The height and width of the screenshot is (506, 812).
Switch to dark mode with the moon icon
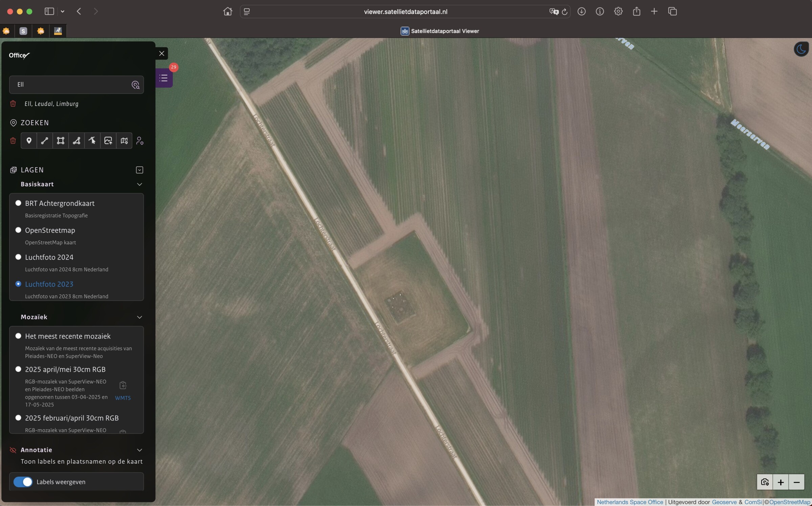pos(801,49)
